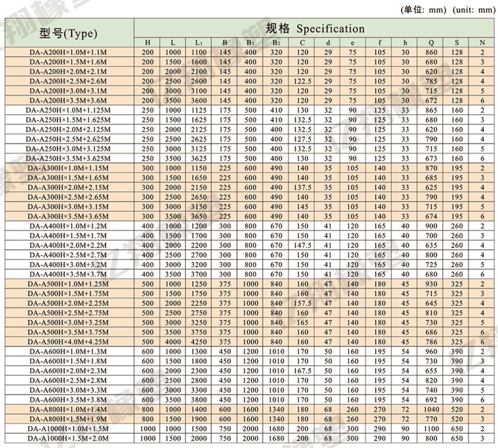The width and height of the screenshot is (498, 448).
Task: Click the N column header
Action: pyautogui.click(x=482, y=42)
